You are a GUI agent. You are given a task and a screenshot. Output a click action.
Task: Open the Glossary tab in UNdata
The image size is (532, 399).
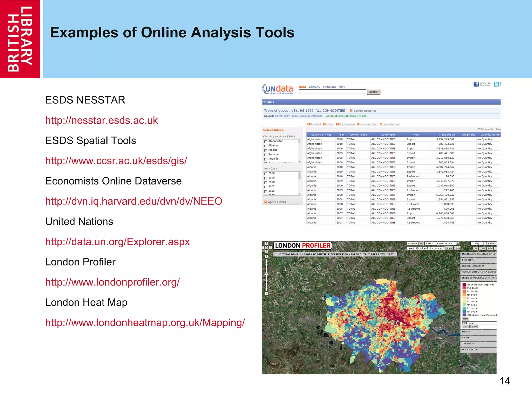tap(314, 87)
